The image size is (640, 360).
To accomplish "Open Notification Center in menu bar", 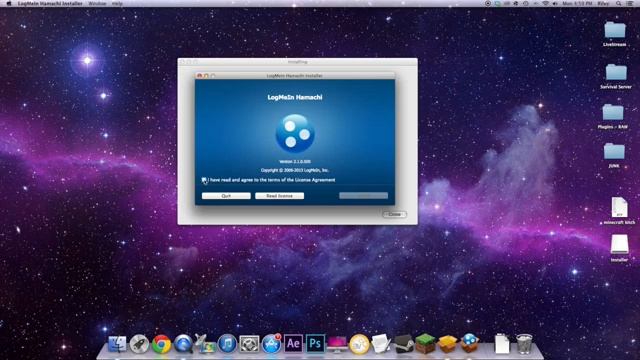I will pos(630,3).
